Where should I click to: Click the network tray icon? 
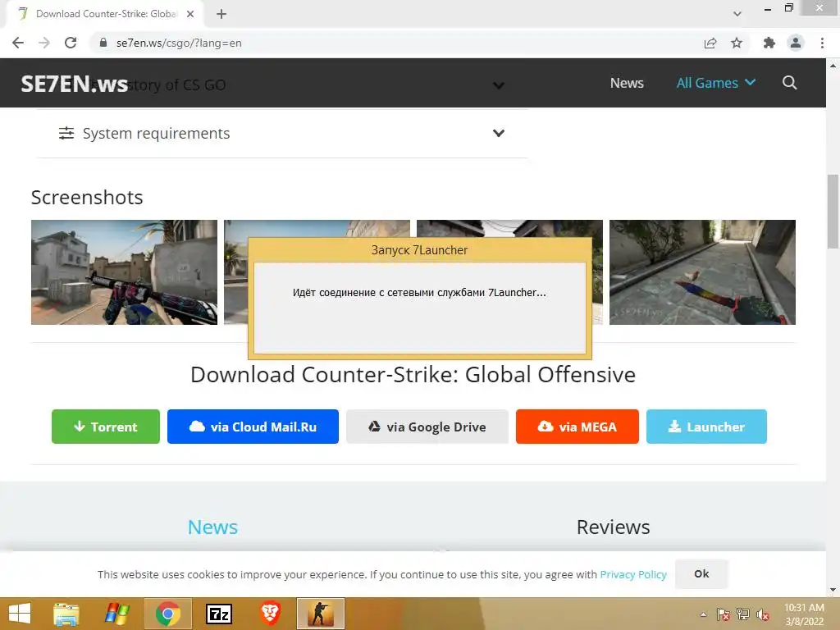tap(743, 614)
